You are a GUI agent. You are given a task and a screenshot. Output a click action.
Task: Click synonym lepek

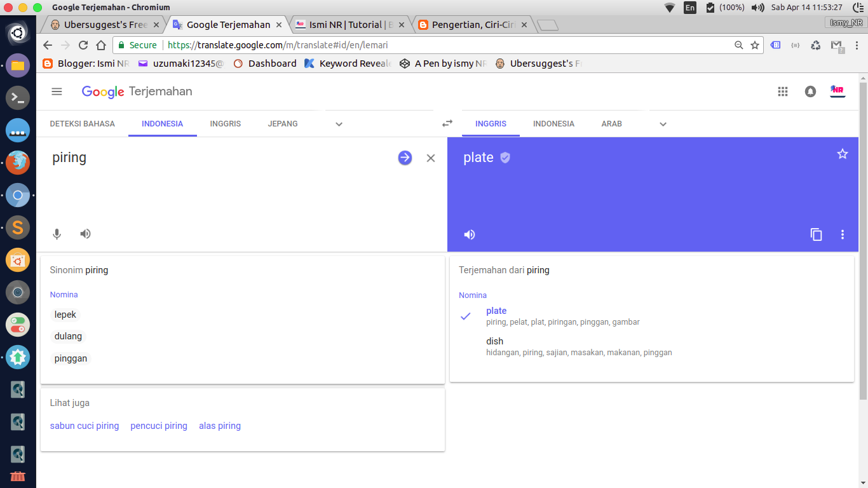65,315
